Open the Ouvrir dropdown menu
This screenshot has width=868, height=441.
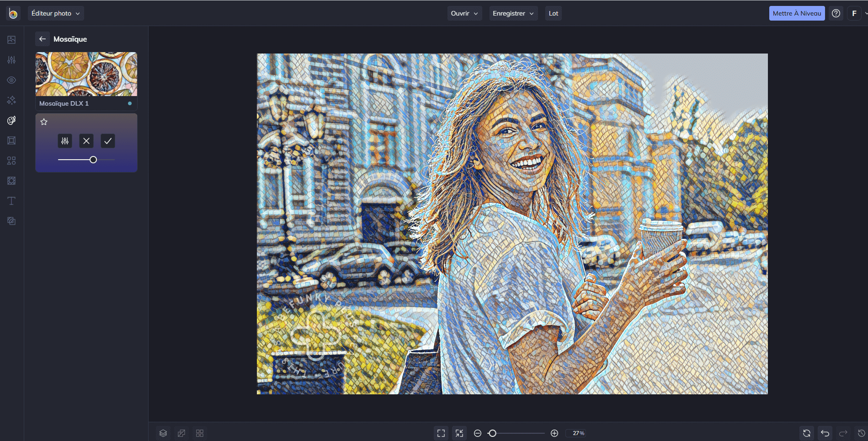[x=464, y=13]
